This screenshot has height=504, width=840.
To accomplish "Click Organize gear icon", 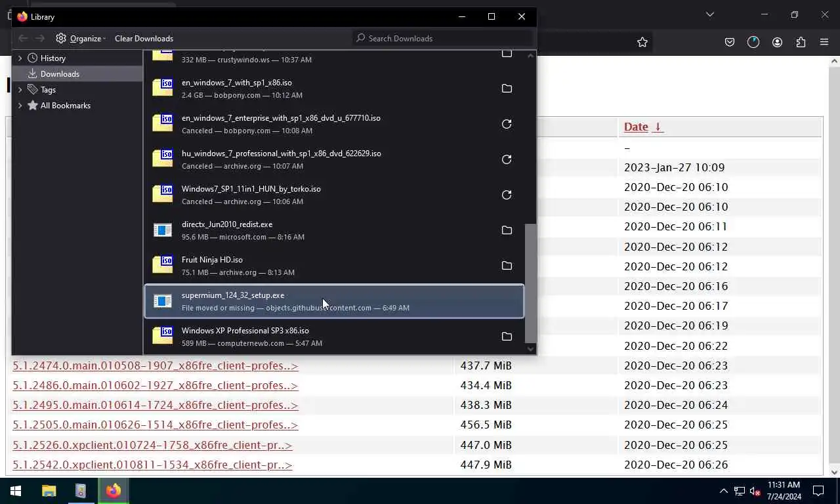I will pos(61,38).
